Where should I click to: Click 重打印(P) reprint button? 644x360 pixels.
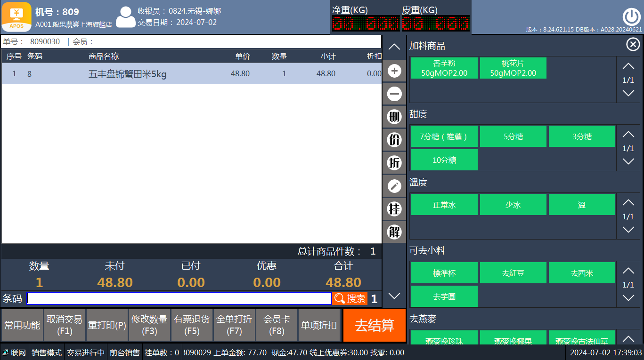coord(107,325)
